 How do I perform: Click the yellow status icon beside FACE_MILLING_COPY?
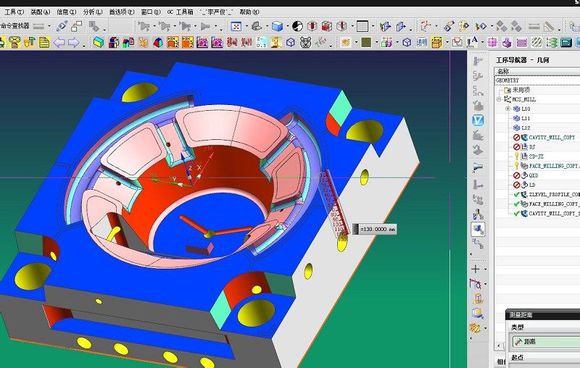(516, 166)
